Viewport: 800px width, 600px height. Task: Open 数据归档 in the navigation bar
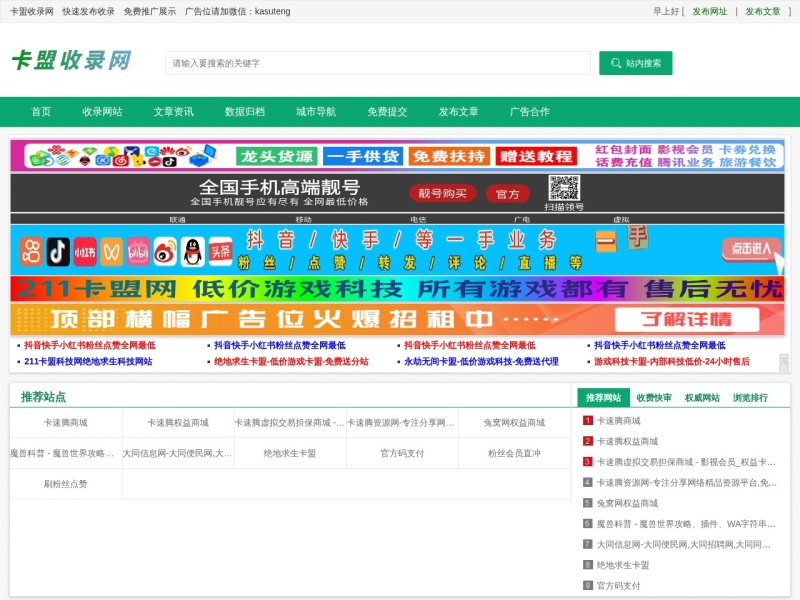tap(244, 112)
